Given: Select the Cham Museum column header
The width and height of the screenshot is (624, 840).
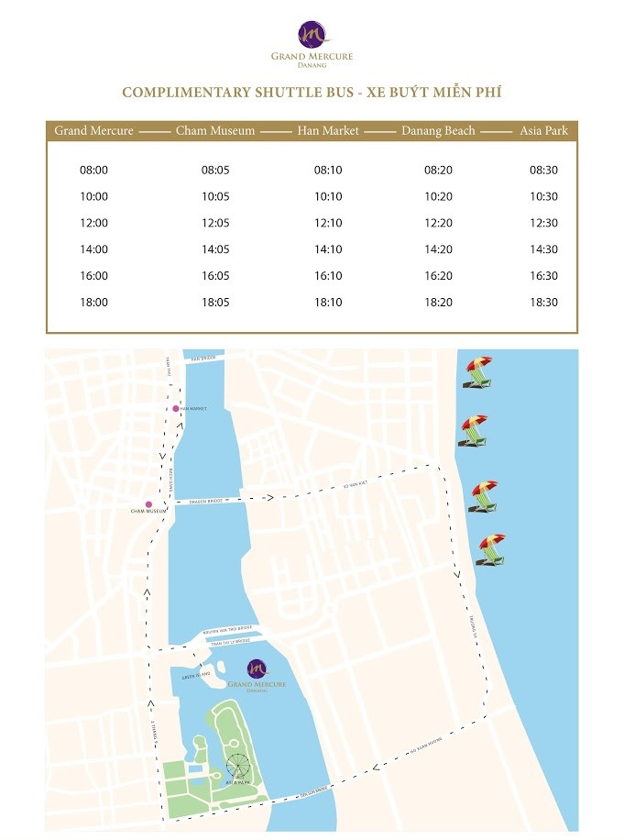Looking at the screenshot, I should click(x=215, y=131).
